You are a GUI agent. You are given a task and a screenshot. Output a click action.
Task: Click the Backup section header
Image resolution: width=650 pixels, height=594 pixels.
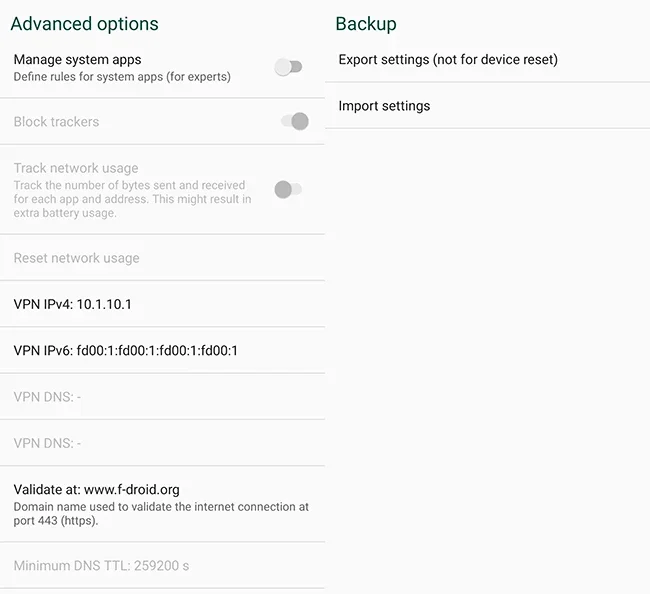click(366, 24)
